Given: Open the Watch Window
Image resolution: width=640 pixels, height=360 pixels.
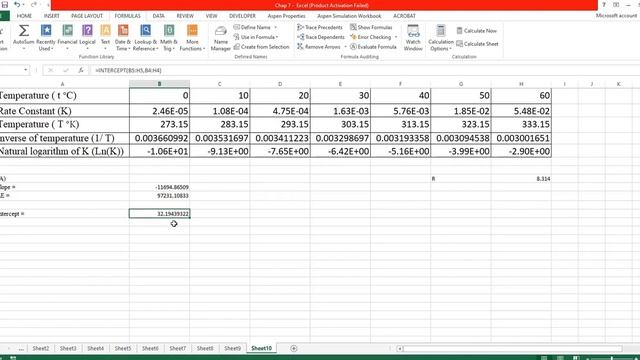Looking at the screenshot, I should (x=413, y=38).
